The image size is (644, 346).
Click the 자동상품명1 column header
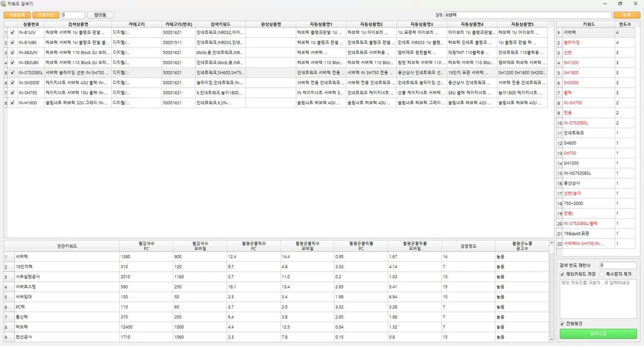pos(321,24)
